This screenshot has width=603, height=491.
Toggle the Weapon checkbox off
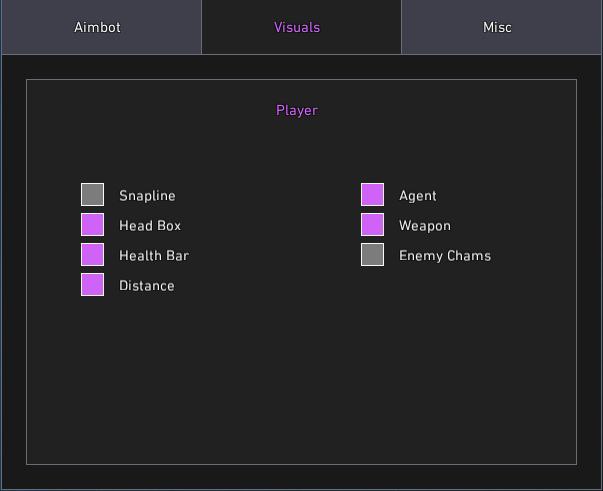click(x=372, y=225)
